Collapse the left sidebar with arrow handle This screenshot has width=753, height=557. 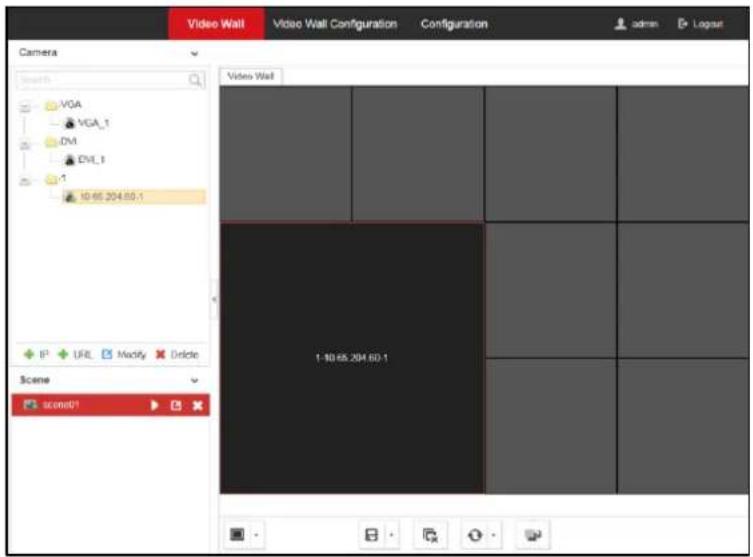214,299
